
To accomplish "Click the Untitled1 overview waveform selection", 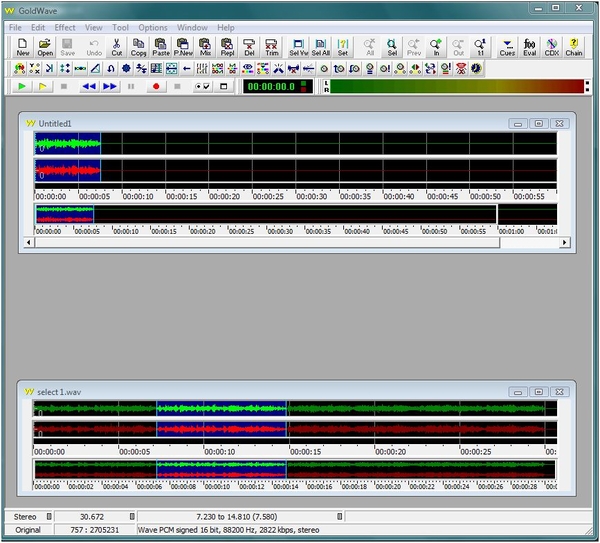I will [x=65, y=214].
